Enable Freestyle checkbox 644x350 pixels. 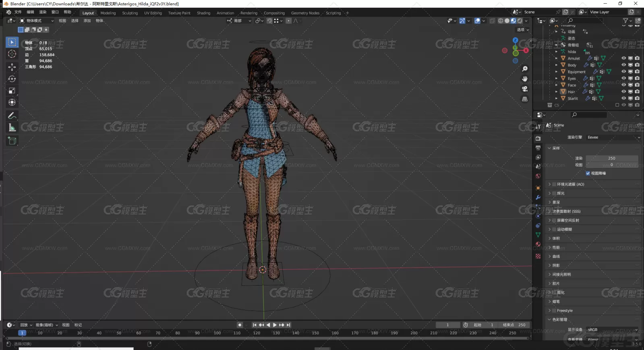554,311
